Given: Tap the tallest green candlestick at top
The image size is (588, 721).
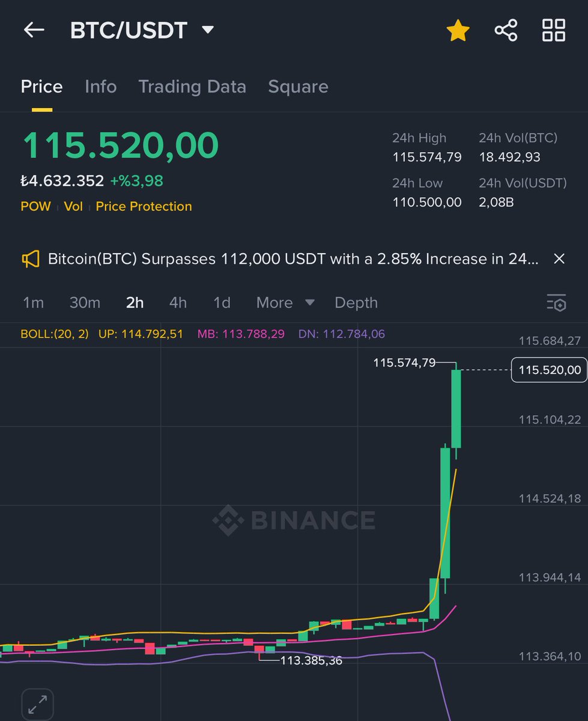Looking at the screenshot, I should tap(445, 513).
